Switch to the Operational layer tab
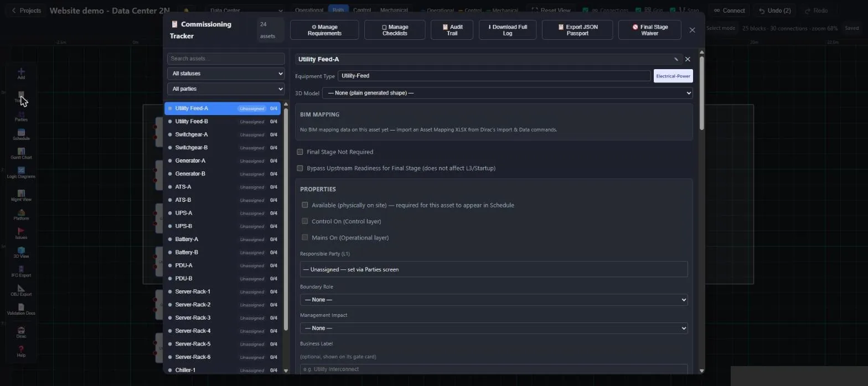The image size is (868, 386). [309, 11]
